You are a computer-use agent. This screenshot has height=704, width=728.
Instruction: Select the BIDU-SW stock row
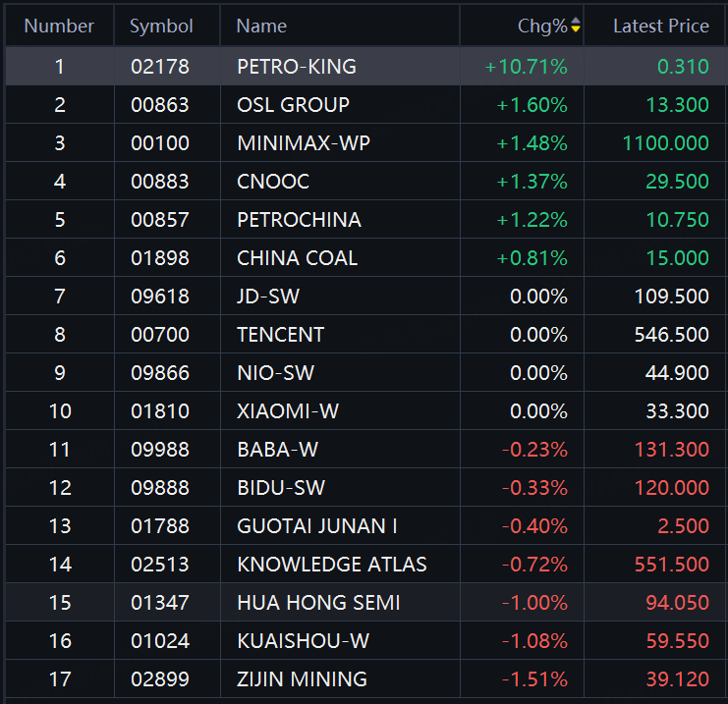tap(281, 488)
